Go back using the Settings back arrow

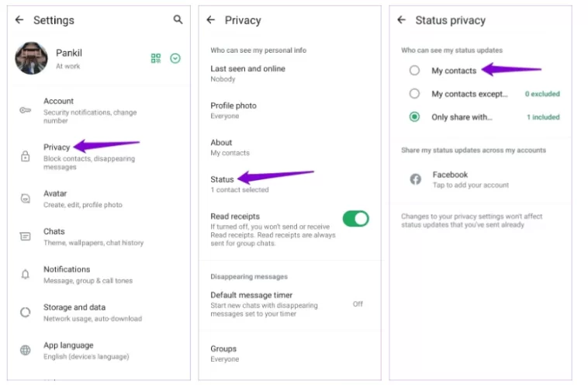click(x=19, y=20)
